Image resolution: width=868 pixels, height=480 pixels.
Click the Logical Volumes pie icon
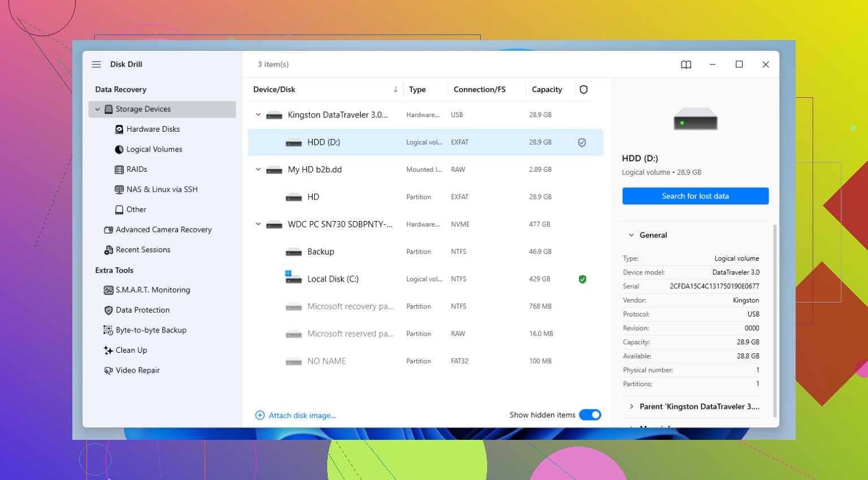click(119, 149)
